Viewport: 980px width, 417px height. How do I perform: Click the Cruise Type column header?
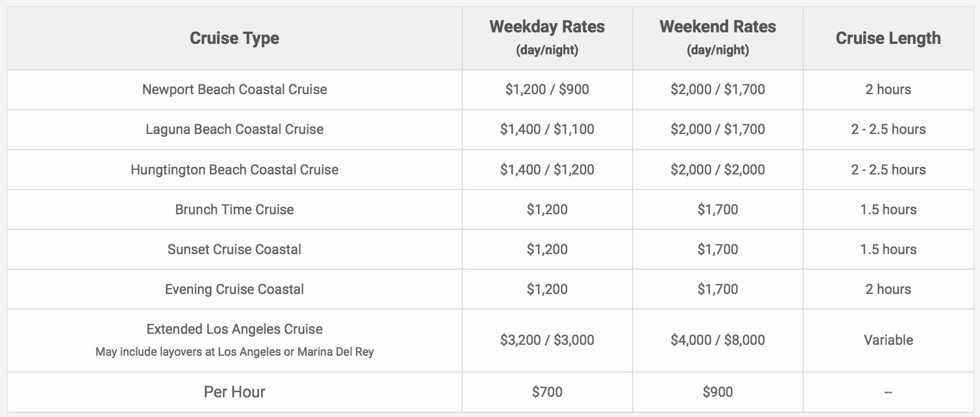234,38
